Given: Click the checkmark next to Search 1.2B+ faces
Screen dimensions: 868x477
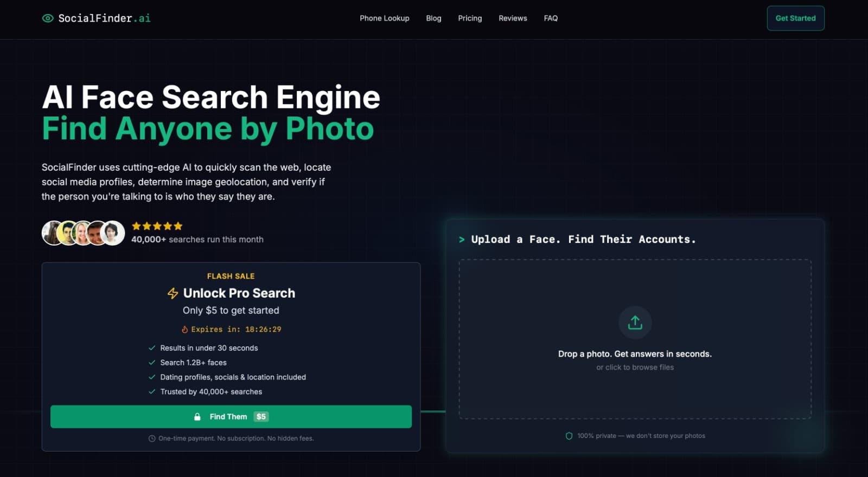Looking at the screenshot, I should [152, 363].
